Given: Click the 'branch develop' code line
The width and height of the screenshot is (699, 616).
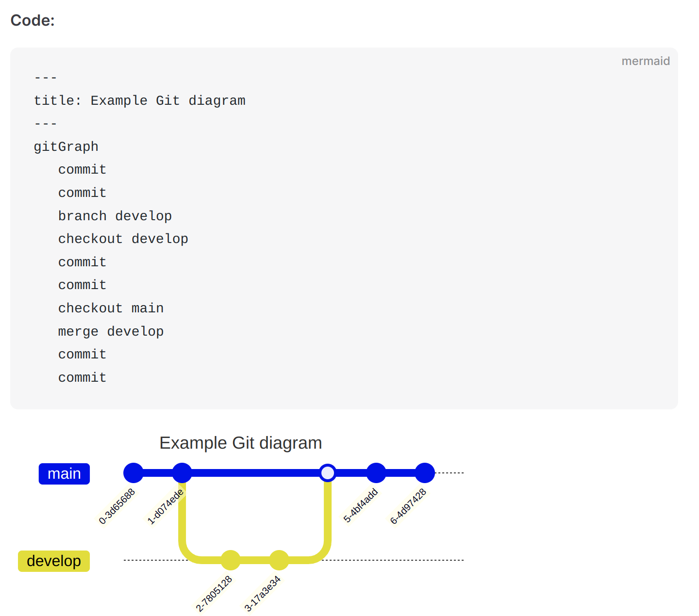Looking at the screenshot, I should point(115,216).
